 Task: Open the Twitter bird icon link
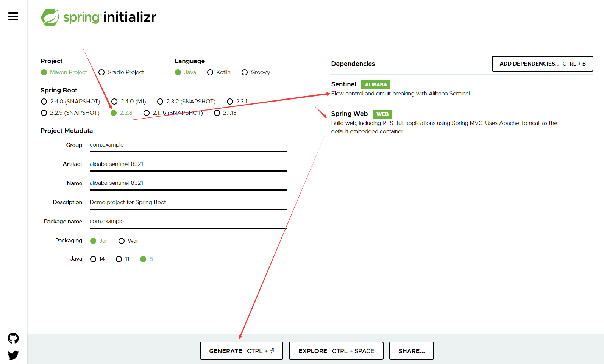click(x=13, y=355)
